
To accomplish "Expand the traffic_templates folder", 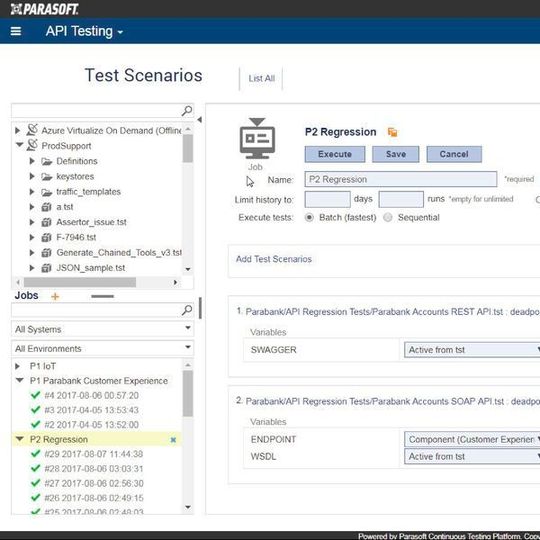I will click(32, 191).
